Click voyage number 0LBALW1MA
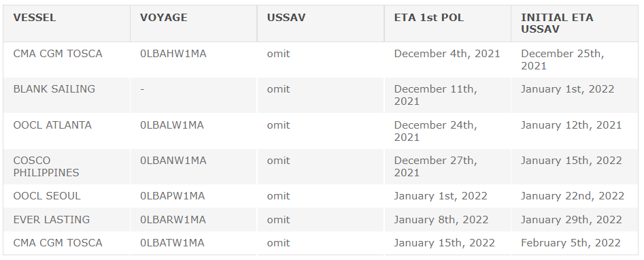Screen dimensions: 644x260 (171, 125)
